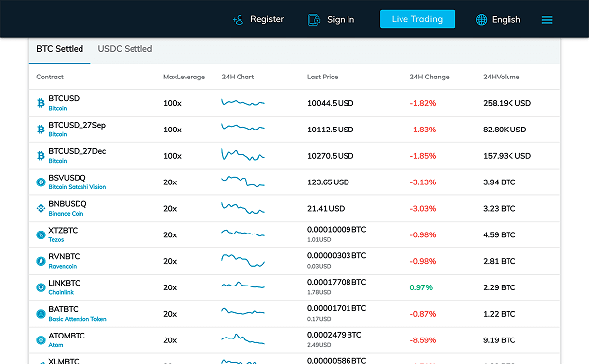The height and width of the screenshot is (364, 589).
Task: Click the Sign In door icon
Action: tap(314, 20)
